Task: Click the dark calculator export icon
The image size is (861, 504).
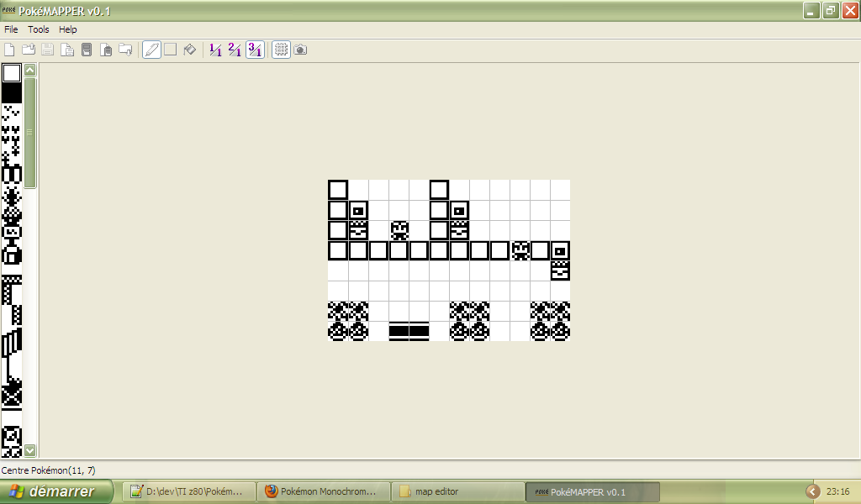Action: (x=87, y=50)
